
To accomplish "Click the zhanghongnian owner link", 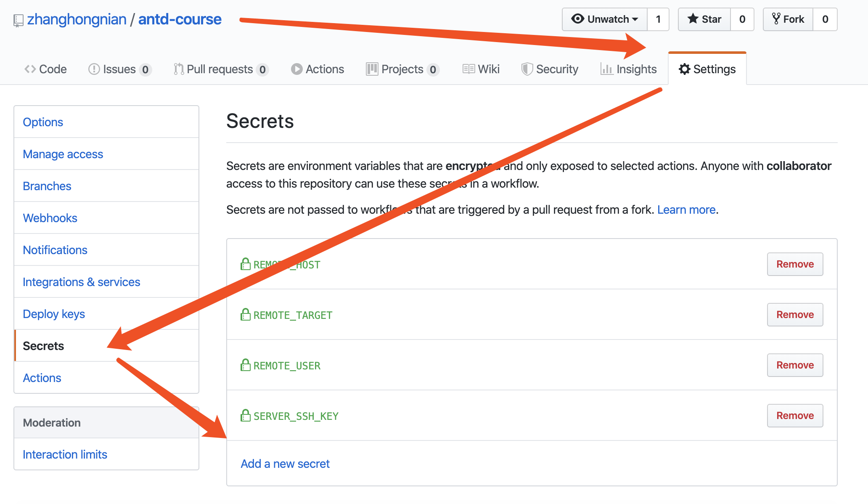I will coord(77,19).
